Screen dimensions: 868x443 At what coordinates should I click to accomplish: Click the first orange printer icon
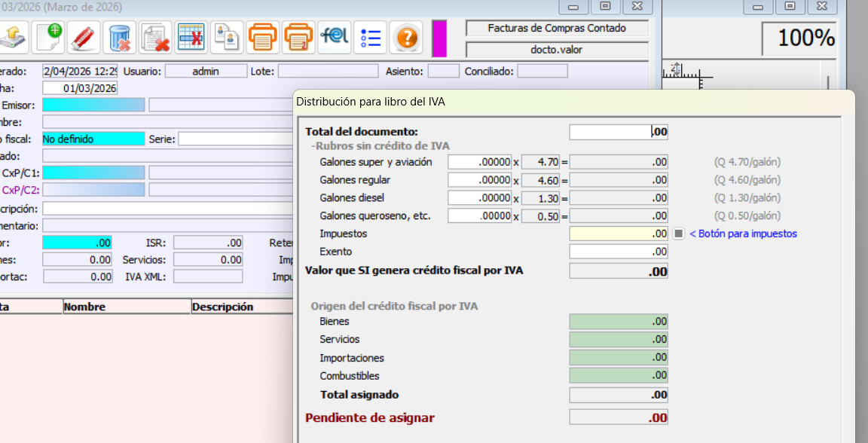pos(262,36)
